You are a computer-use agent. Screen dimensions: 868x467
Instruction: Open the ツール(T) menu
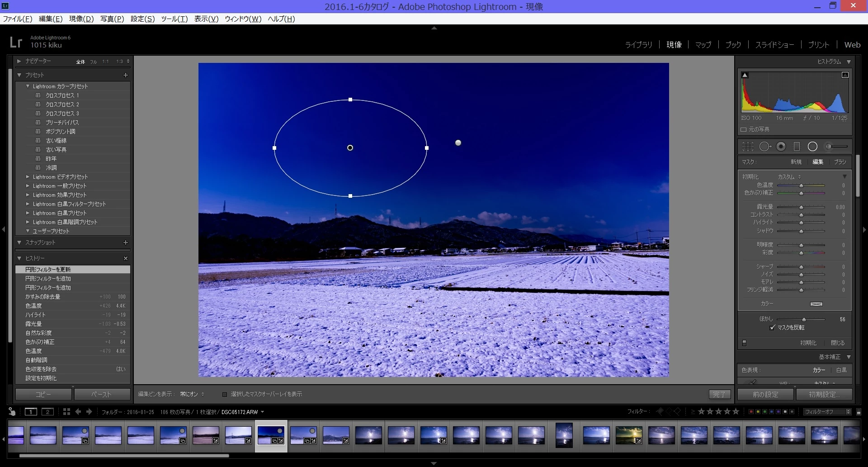coord(174,19)
